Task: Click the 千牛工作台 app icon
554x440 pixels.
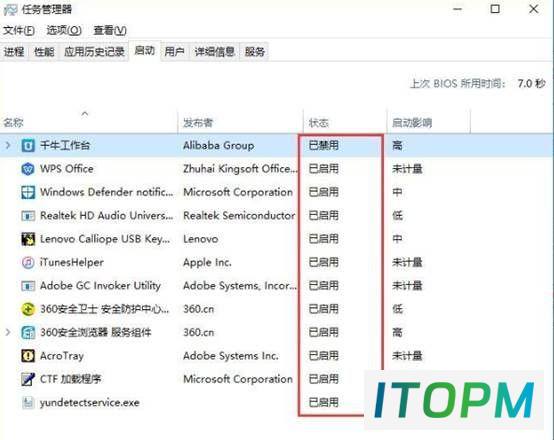Action: coord(28,145)
